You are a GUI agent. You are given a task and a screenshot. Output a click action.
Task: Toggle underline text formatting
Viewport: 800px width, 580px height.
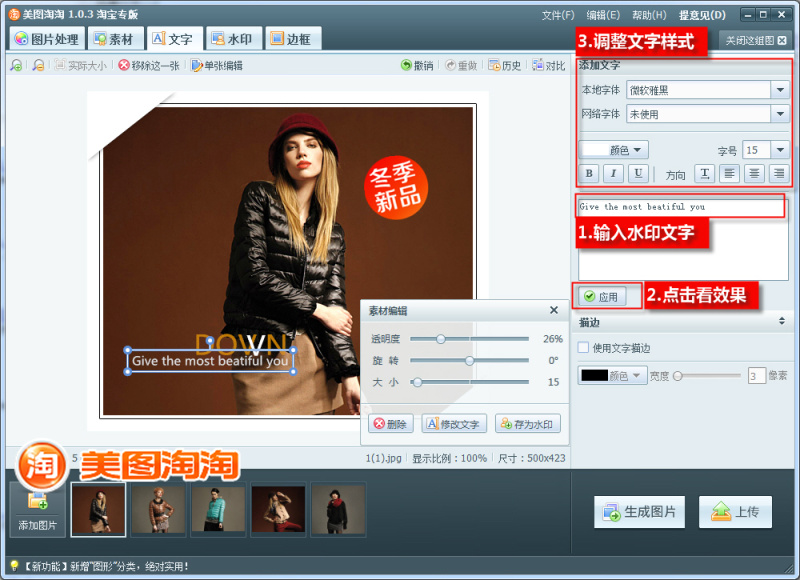pyautogui.click(x=638, y=173)
